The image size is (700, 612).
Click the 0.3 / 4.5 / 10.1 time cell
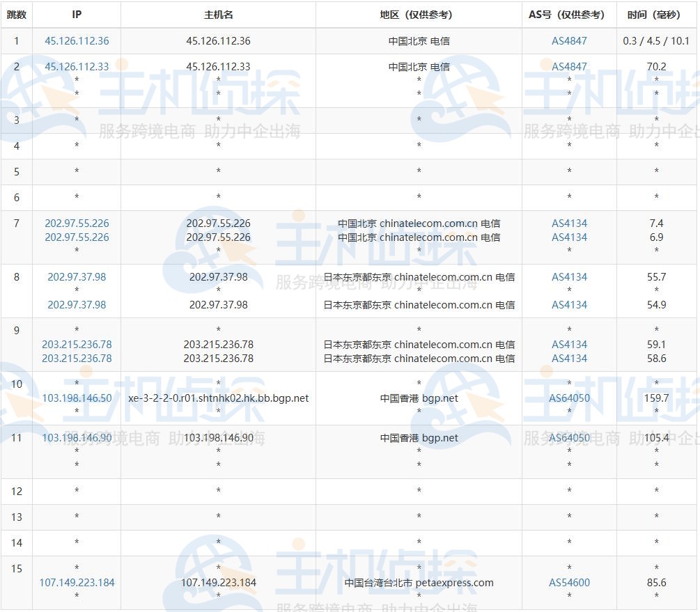click(x=656, y=41)
